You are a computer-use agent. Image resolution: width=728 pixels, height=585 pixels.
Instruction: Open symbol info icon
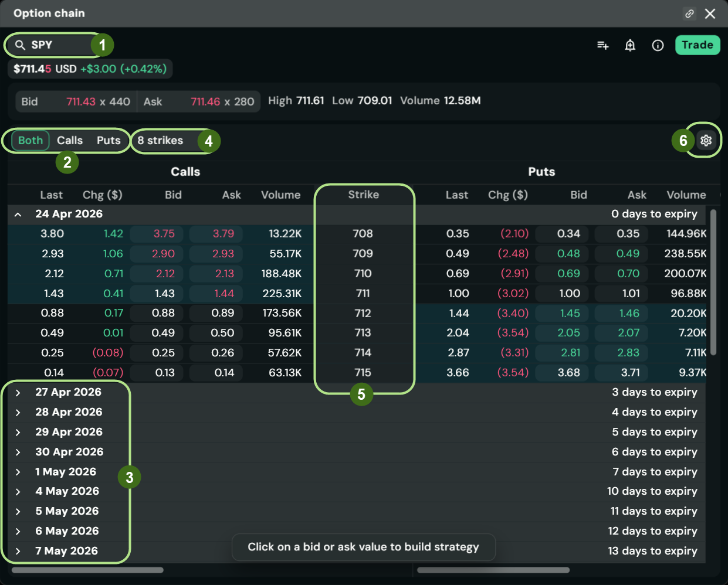(658, 45)
